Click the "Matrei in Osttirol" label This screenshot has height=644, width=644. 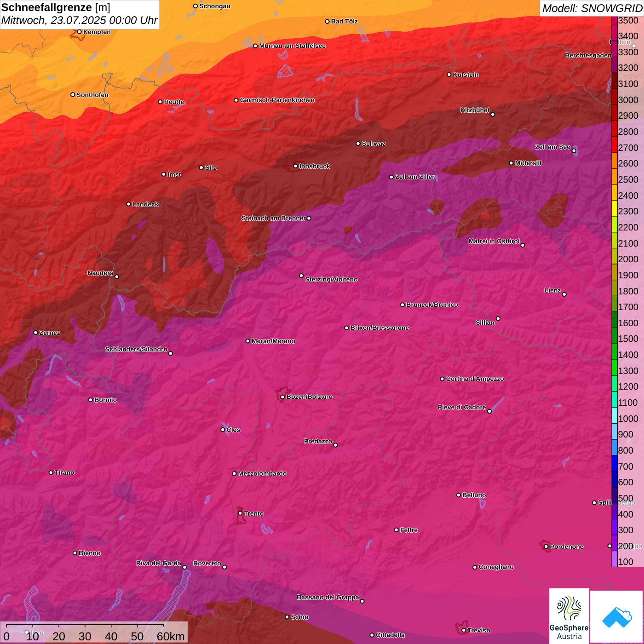(494, 241)
